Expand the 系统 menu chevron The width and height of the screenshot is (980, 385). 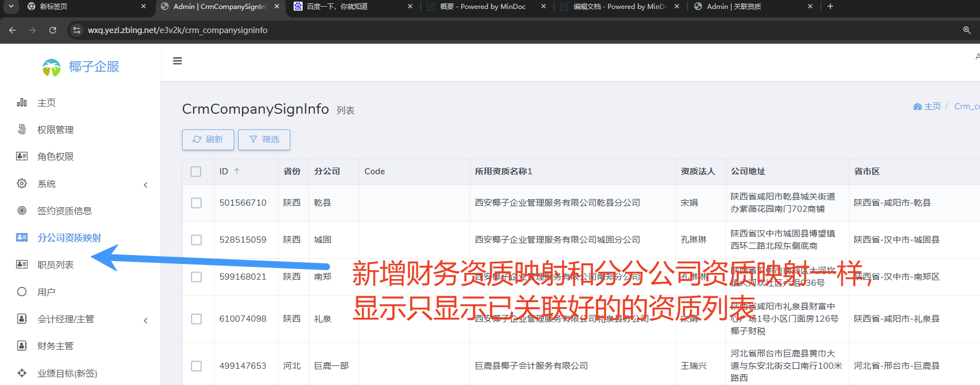146,184
